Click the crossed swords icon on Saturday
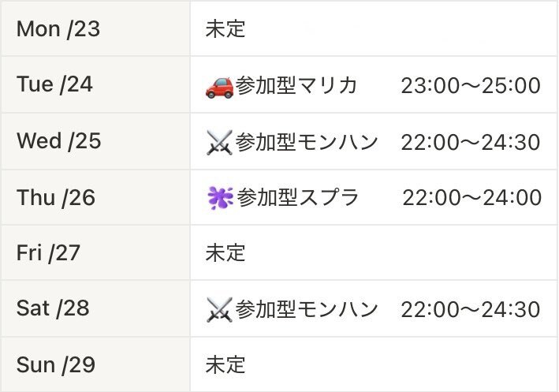Image resolution: width=559 pixels, height=392 pixels. pyautogui.click(x=220, y=309)
